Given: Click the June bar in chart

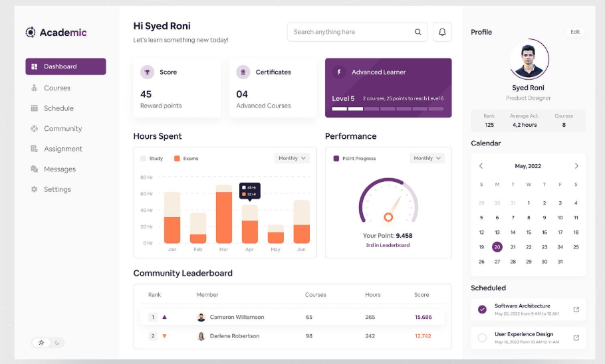Looking at the screenshot, I should click(301, 222).
